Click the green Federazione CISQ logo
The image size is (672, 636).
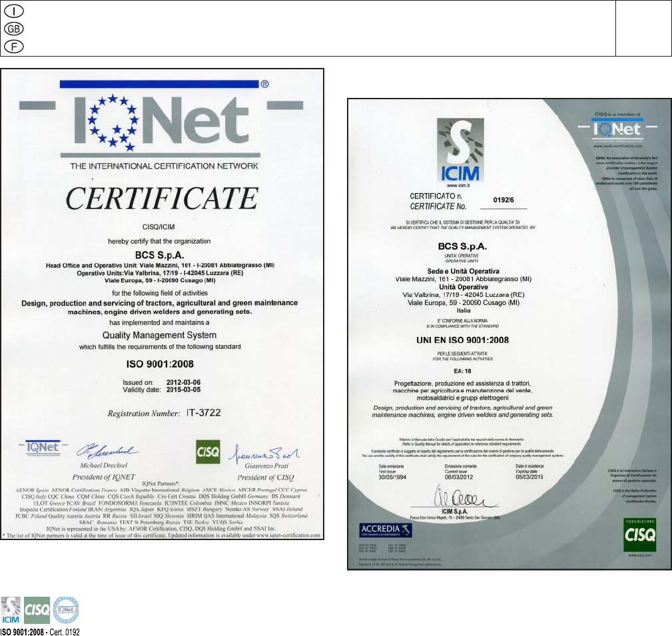point(639,535)
